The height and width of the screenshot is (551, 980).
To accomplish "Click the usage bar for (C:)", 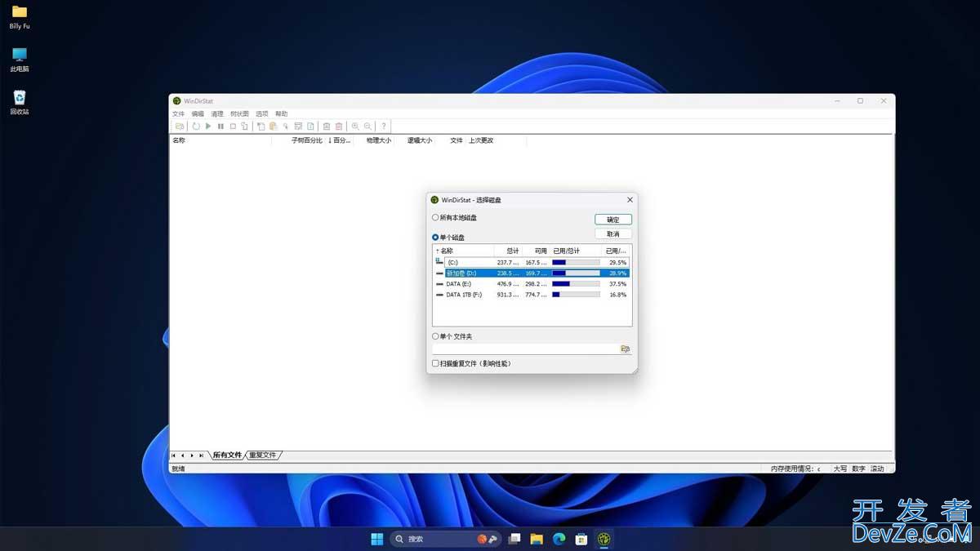I will pyautogui.click(x=576, y=263).
